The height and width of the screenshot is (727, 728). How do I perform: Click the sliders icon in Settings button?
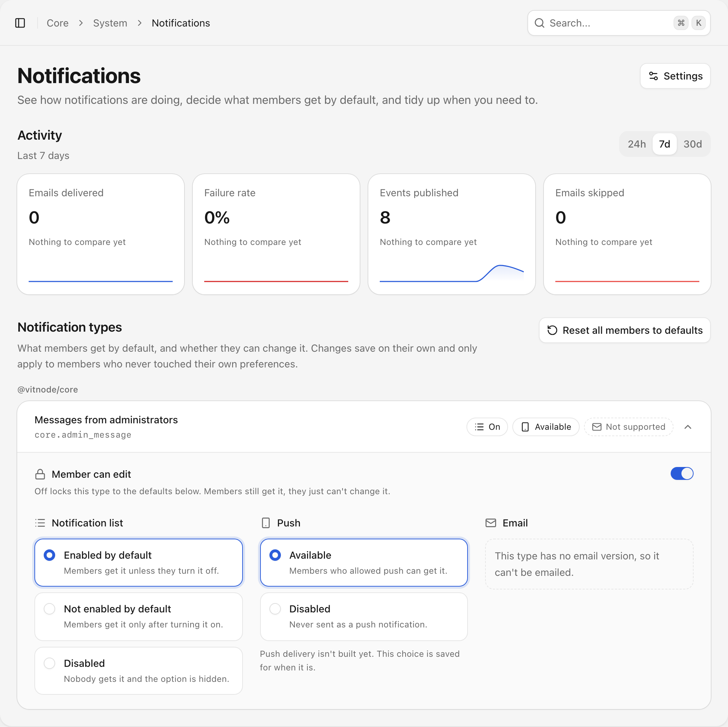tap(653, 76)
